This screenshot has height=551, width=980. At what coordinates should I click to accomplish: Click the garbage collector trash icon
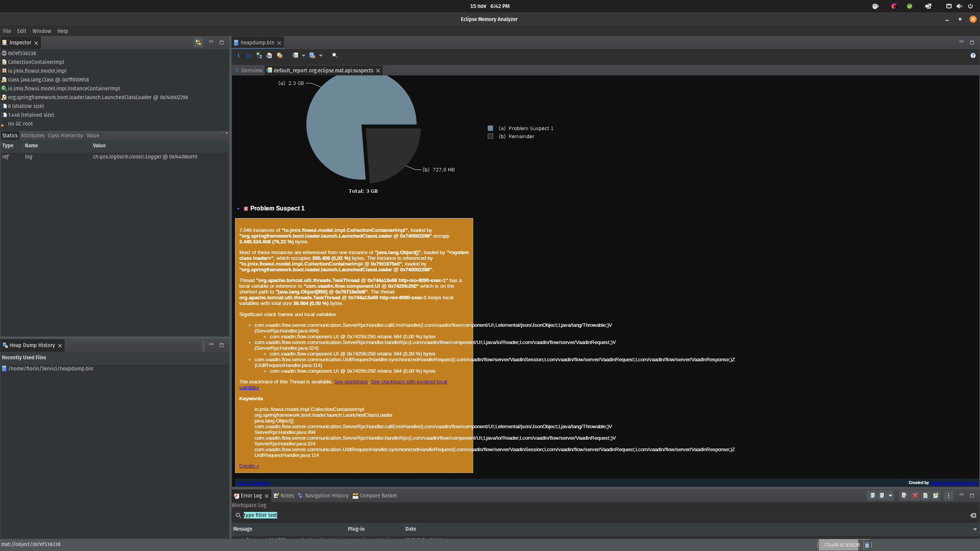[867, 545]
